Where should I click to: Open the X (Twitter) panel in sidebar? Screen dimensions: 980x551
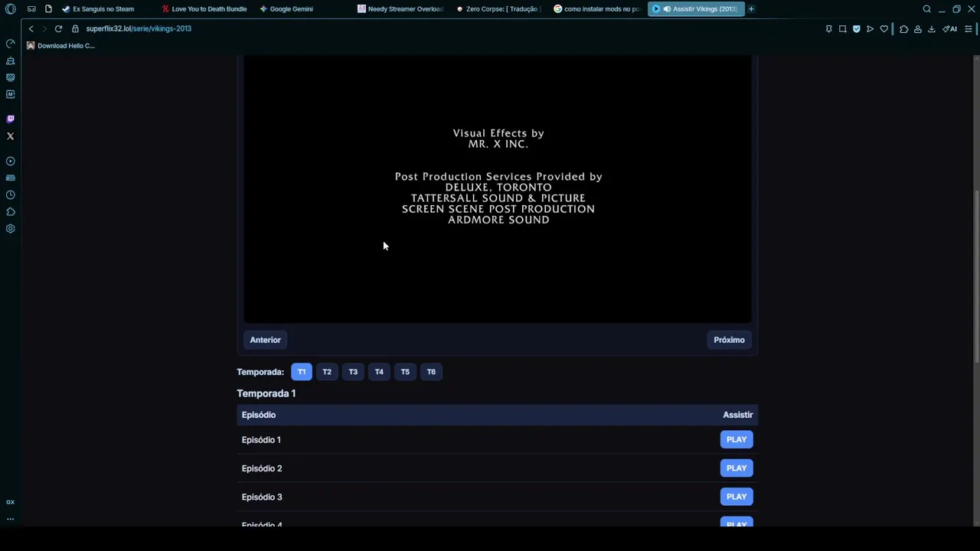[x=11, y=136]
